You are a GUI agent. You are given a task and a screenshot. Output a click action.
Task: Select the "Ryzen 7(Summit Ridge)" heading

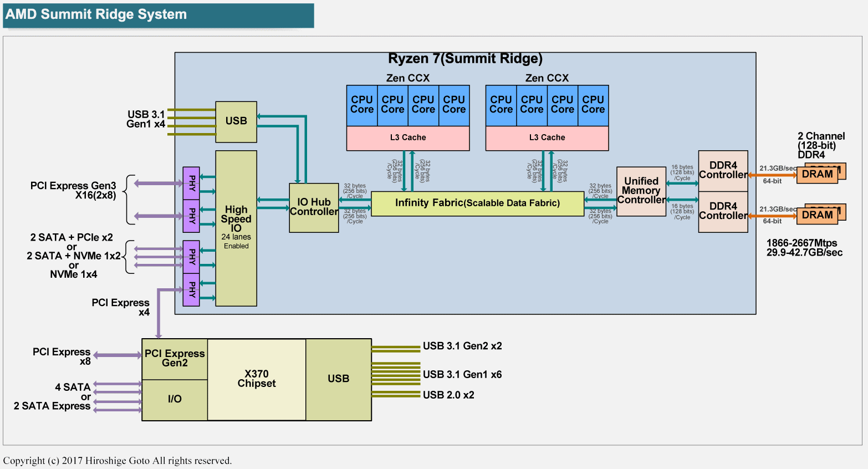pos(465,59)
